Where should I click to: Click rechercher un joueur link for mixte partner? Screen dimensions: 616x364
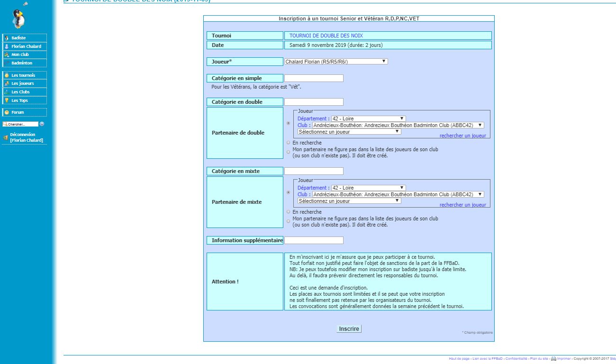462,205
